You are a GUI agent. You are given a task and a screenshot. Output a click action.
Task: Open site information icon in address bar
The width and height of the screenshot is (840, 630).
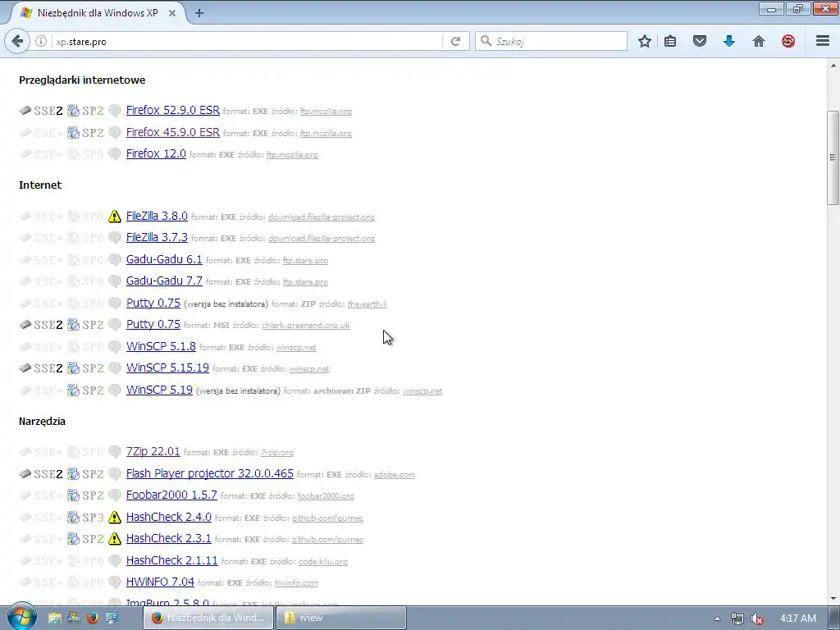point(41,41)
